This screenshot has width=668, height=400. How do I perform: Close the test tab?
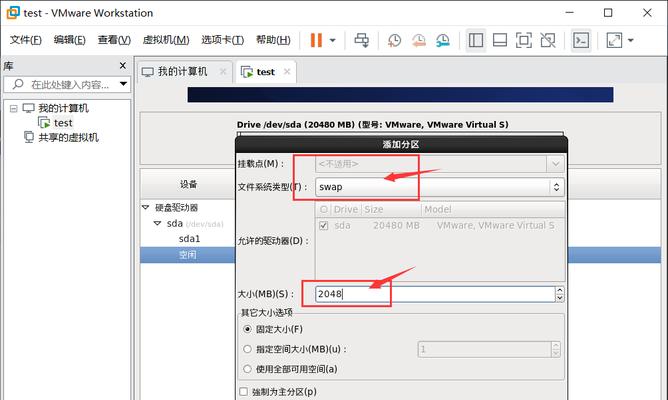coord(287,72)
